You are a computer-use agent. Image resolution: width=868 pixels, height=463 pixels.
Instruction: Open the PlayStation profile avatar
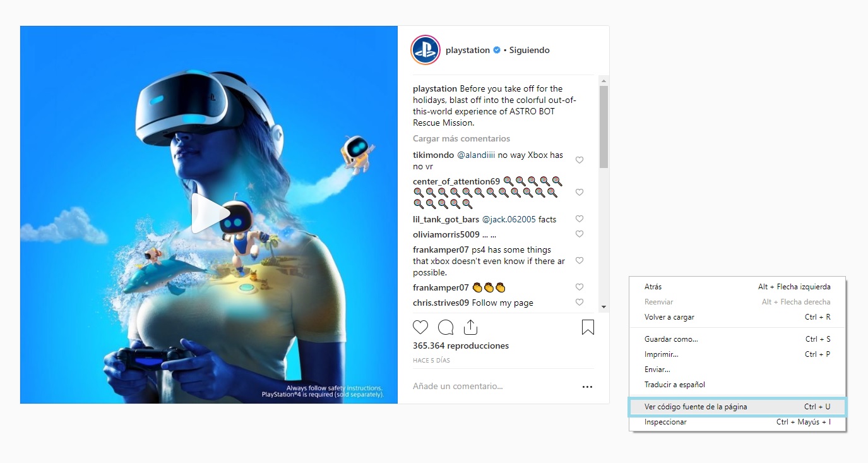425,51
